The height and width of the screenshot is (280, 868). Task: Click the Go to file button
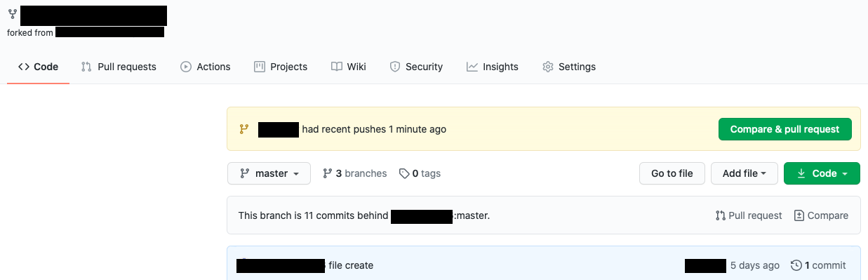point(672,173)
